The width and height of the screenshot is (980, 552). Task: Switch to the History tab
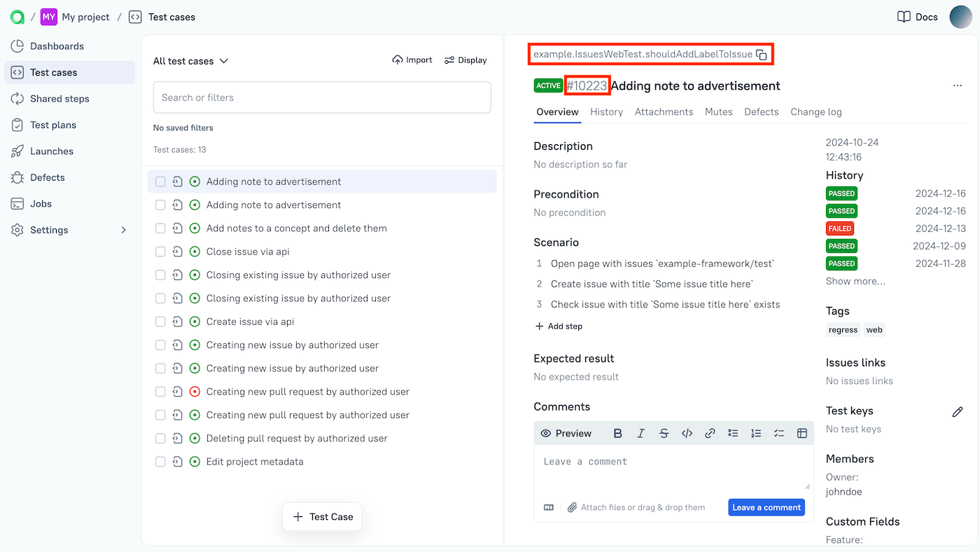606,111
